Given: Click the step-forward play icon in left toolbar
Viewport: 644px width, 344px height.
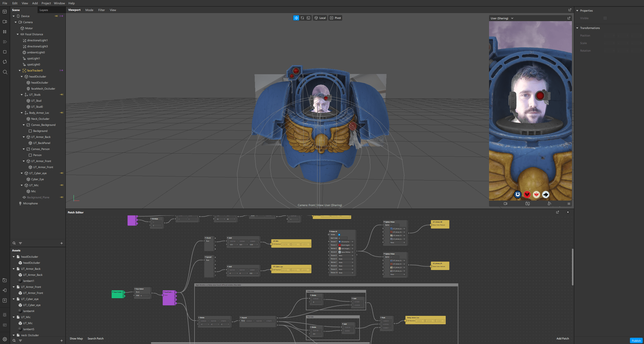Looking at the screenshot, I should [5, 42].
